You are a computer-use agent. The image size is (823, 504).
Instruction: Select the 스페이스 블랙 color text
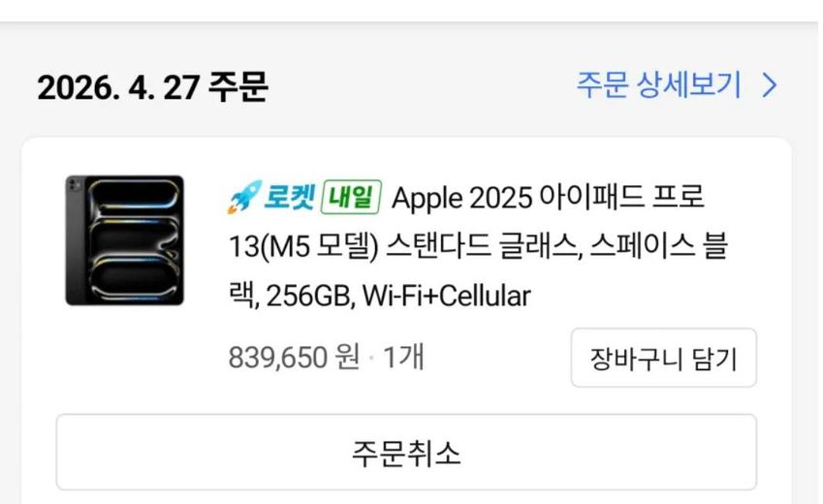[x=659, y=246]
